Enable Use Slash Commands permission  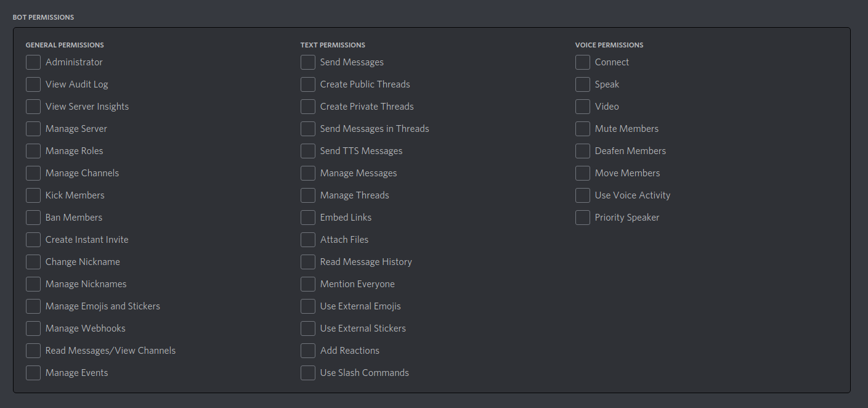coord(307,372)
